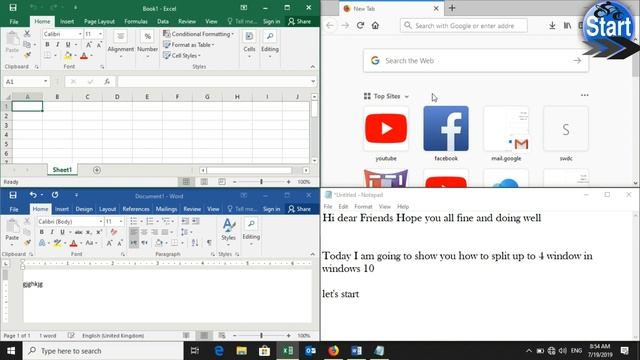Add a new sheet with plus button
This screenshot has height=360, width=640.
coord(97,170)
